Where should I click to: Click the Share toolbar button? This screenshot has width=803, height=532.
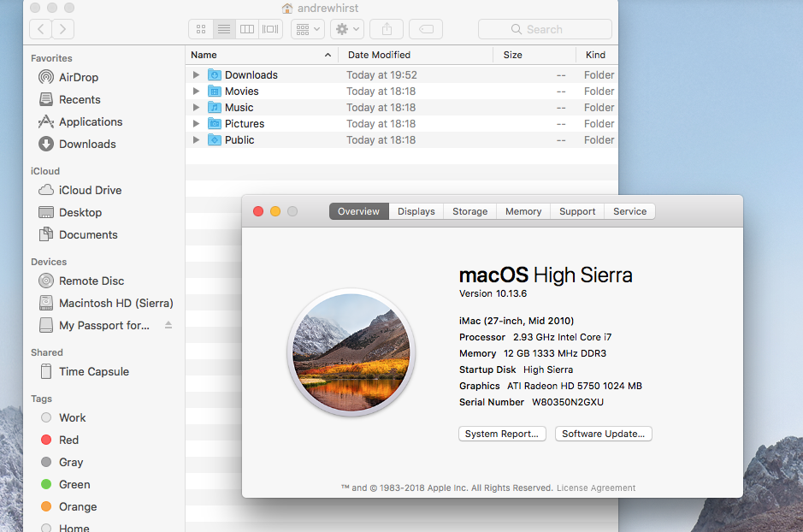click(387, 29)
